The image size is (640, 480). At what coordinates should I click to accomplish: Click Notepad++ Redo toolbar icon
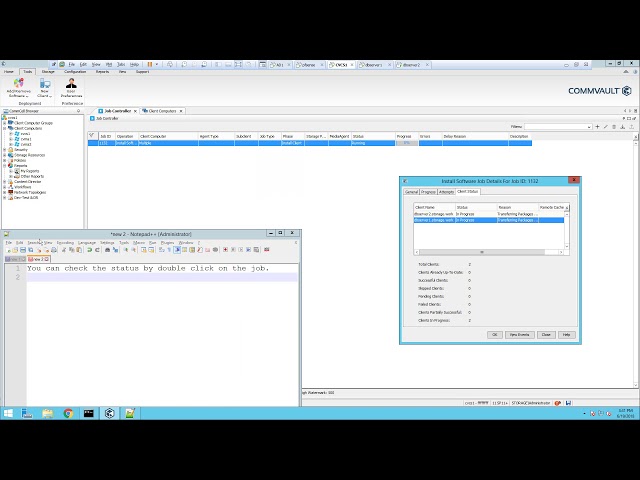(x=97, y=250)
